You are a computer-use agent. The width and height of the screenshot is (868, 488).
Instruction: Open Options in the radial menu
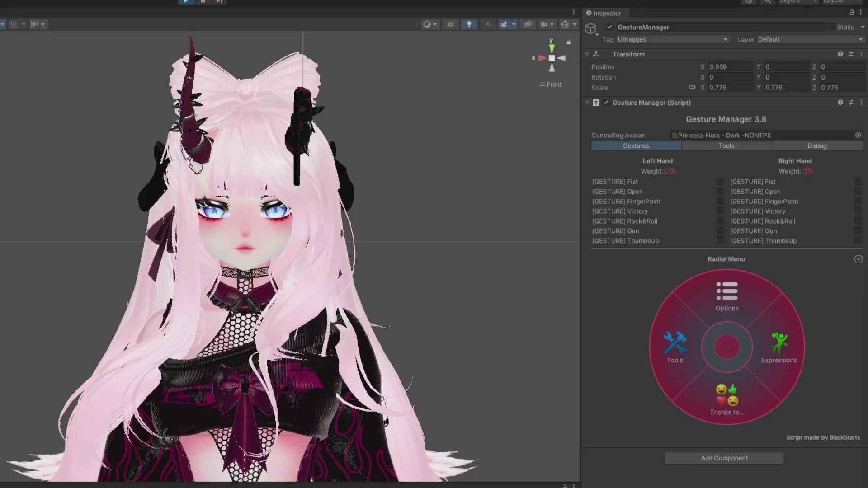[726, 296]
